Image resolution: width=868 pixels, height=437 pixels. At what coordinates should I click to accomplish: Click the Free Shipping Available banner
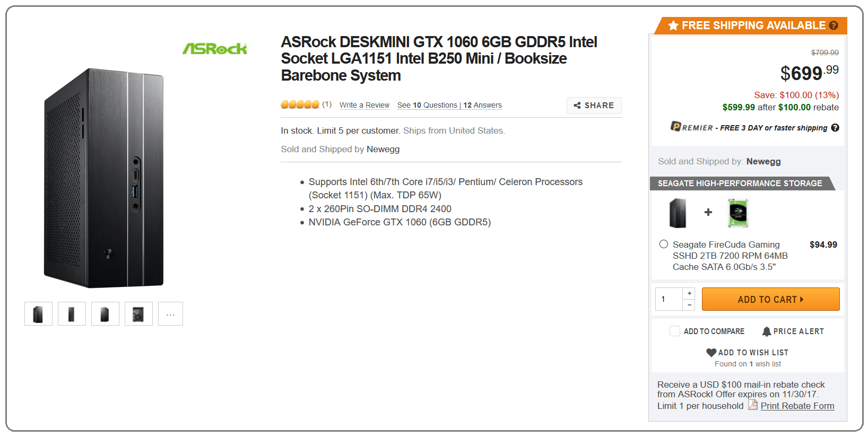[x=750, y=25]
